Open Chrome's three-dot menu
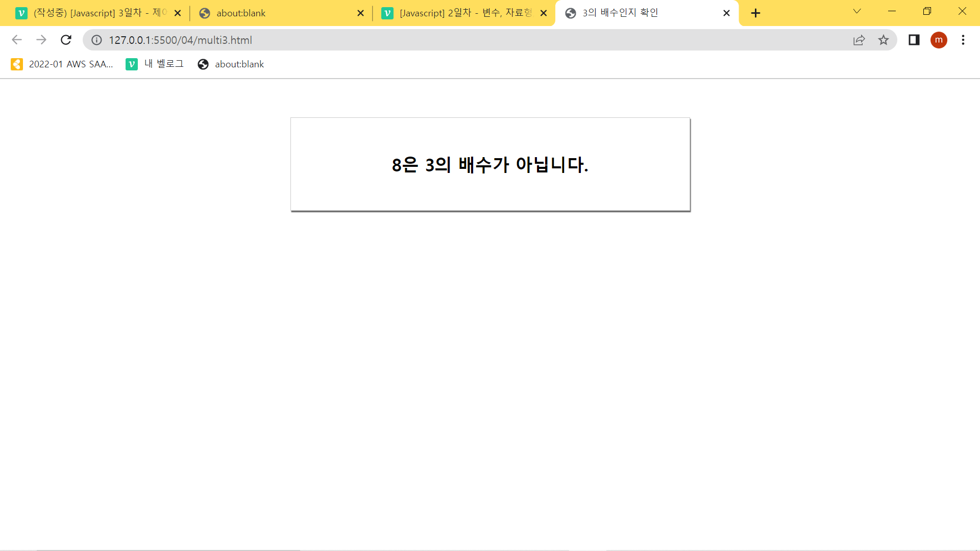The width and height of the screenshot is (980, 551). tap(963, 40)
